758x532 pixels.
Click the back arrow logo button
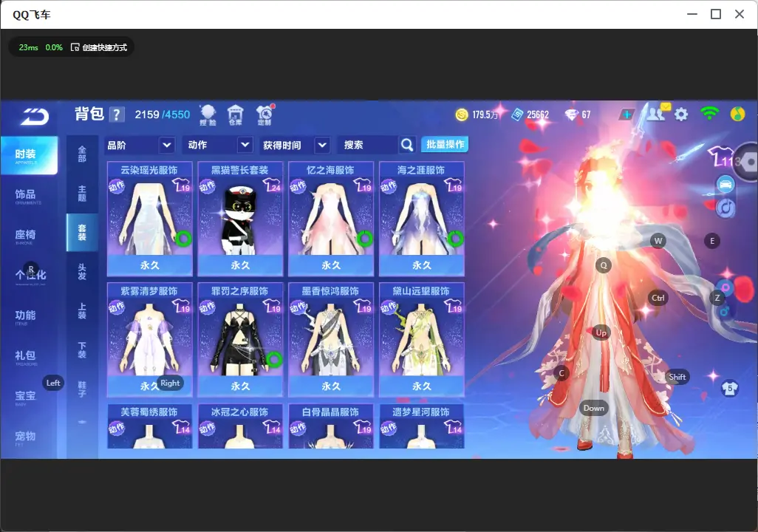coord(34,117)
